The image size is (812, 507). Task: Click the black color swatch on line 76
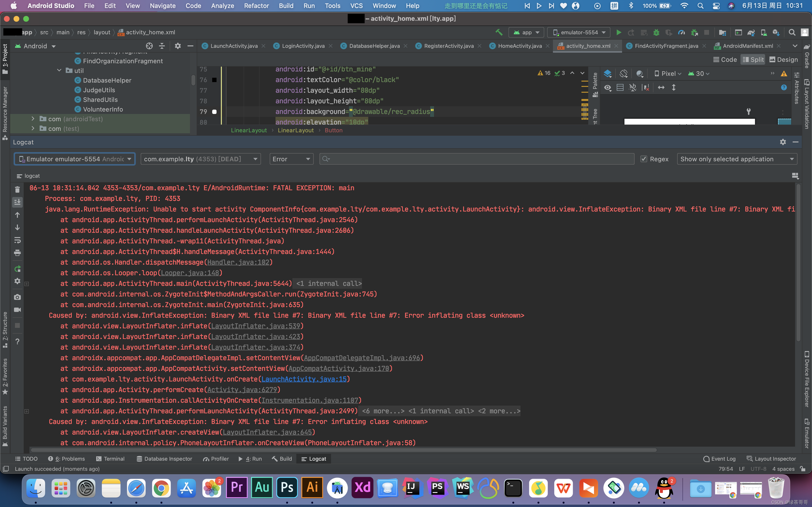click(214, 80)
